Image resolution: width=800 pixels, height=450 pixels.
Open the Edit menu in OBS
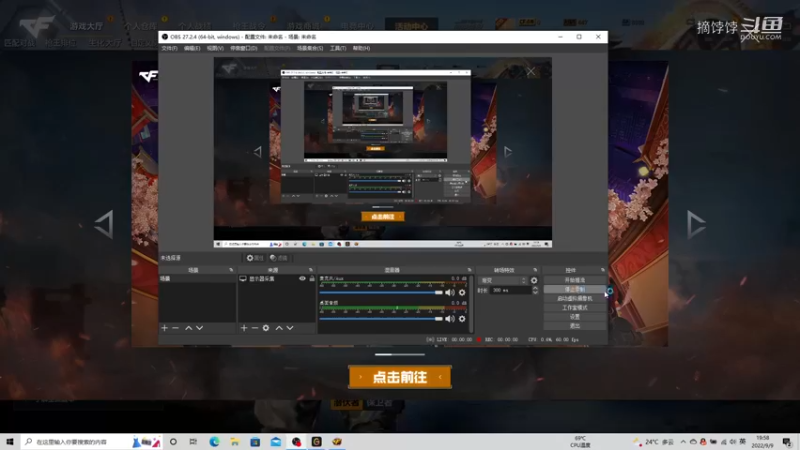(192, 48)
